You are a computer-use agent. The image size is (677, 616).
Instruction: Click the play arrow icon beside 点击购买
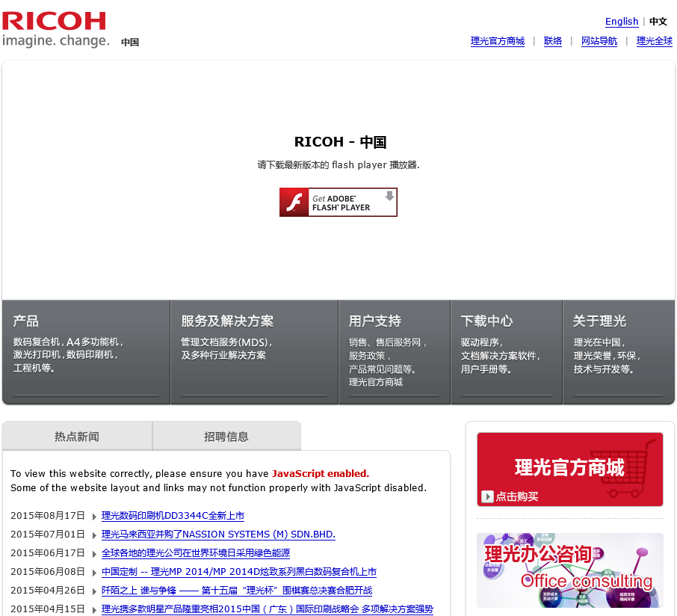coord(487,496)
